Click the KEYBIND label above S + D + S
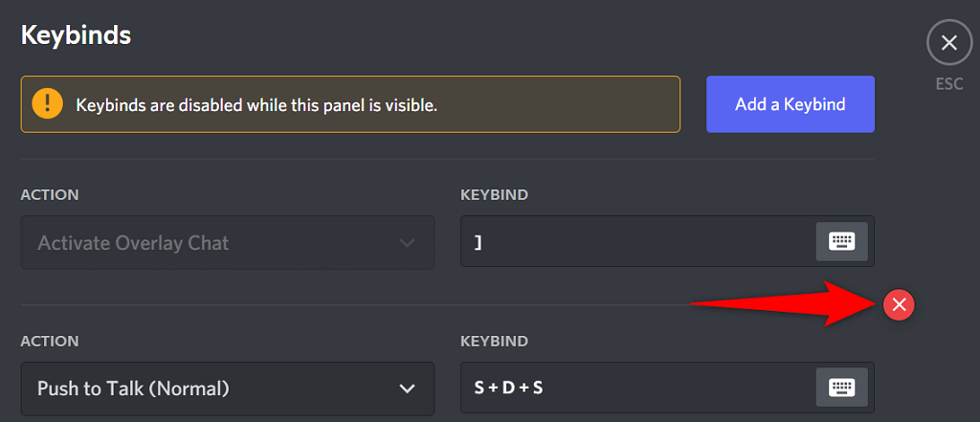 click(494, 341)
